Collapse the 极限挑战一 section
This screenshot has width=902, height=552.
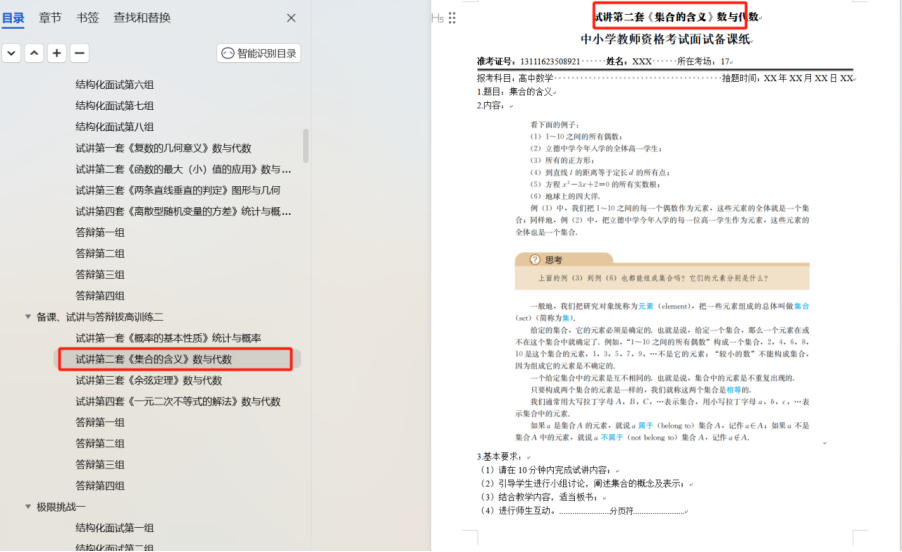(x=28, y=507)
